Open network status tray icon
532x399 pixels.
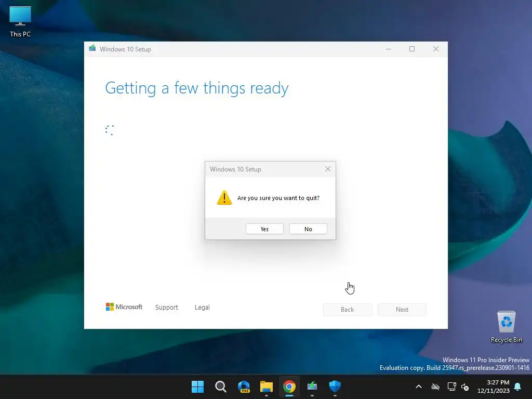[451, 387]
